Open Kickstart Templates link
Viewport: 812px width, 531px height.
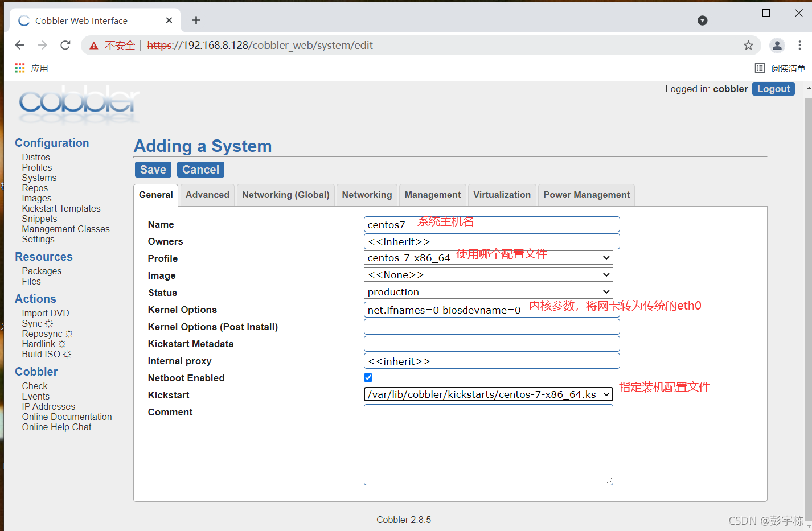(61, 208)
